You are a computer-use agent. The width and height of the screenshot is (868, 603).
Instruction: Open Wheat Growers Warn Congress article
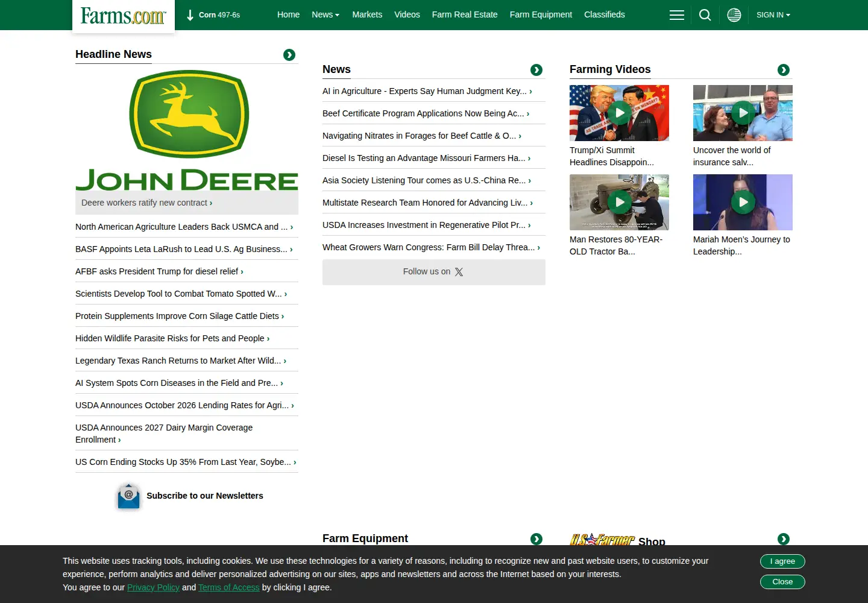pos(431,247)
